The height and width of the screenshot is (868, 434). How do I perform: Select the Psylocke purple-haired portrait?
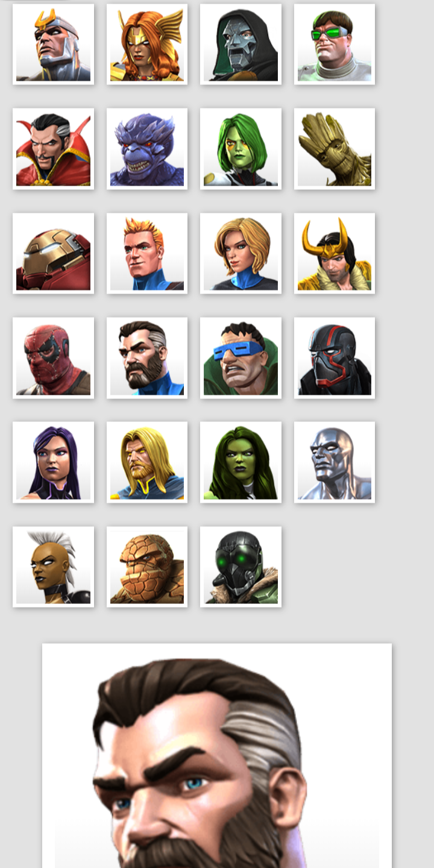click(x=53, y=462)
